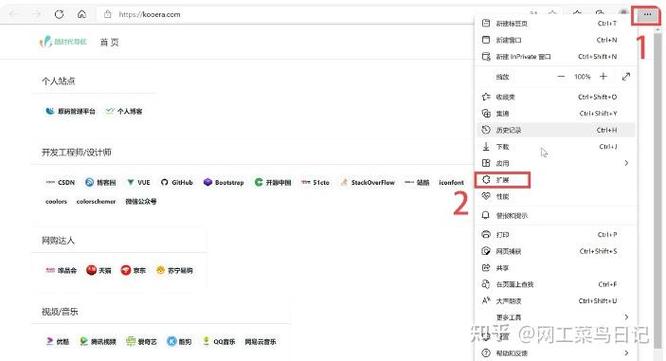666x361 pixels.
Task: Open the iconfont link
Action: pyautogui.click(x=451, y=182)
